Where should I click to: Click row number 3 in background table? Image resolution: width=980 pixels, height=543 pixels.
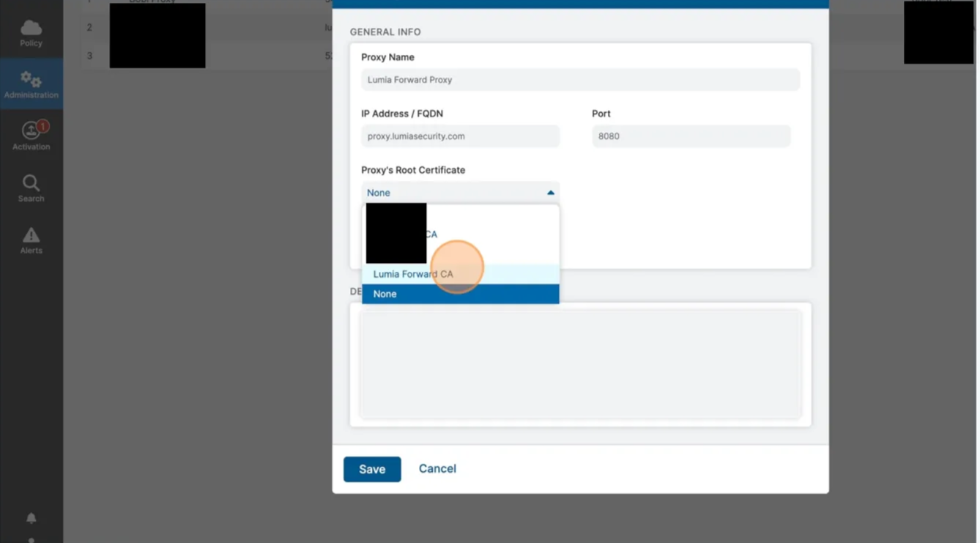click(x=89, y=56)
